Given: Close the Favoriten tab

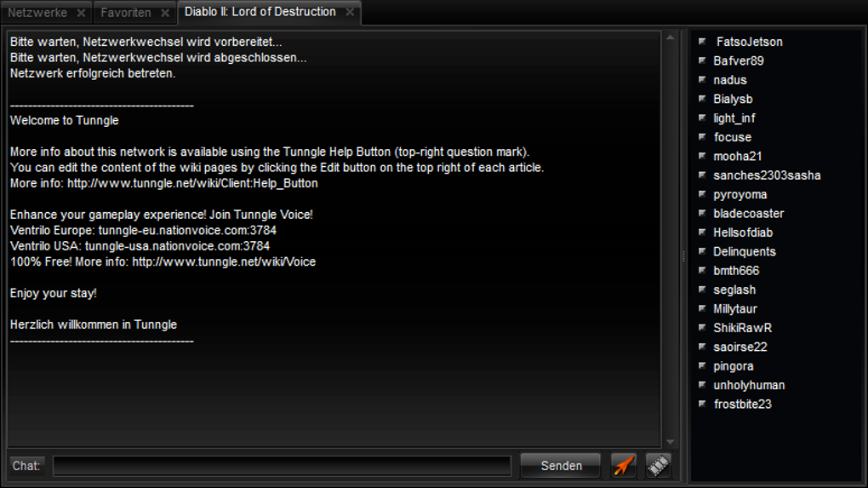Looking at the screenshot, I should pos(165,13).
